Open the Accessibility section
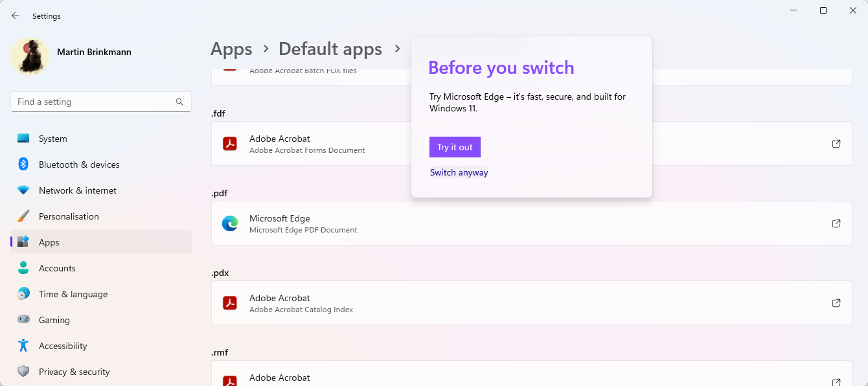The height and width of the screenshot is (386, 868). (63, 346)
